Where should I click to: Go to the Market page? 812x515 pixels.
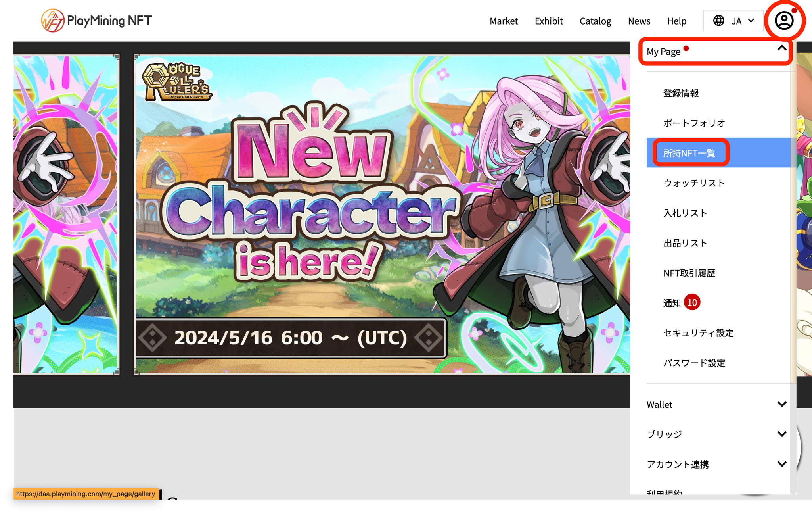click(x=504, y=21)
